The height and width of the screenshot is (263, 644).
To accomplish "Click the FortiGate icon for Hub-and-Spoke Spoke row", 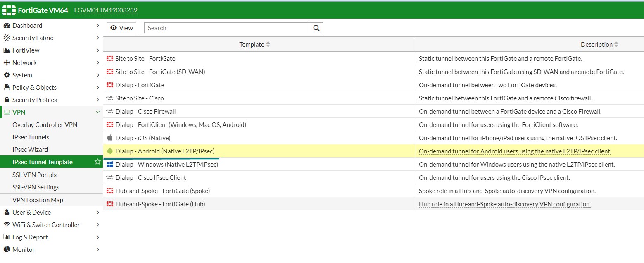I will (x=110, y=191).
